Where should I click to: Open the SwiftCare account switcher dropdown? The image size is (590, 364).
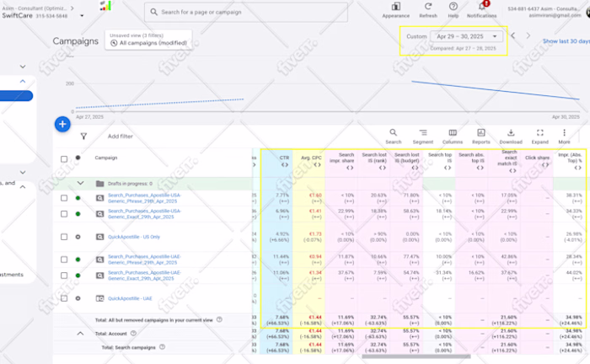(x=82, y=16)
